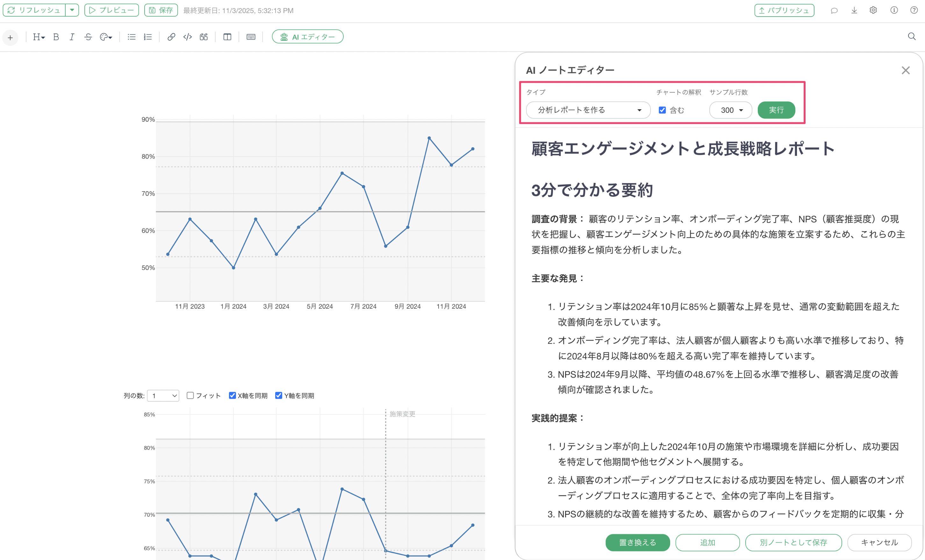925x560 pixels.
Task: Open the text color palette picker
Action: click(x=106, y=37)
